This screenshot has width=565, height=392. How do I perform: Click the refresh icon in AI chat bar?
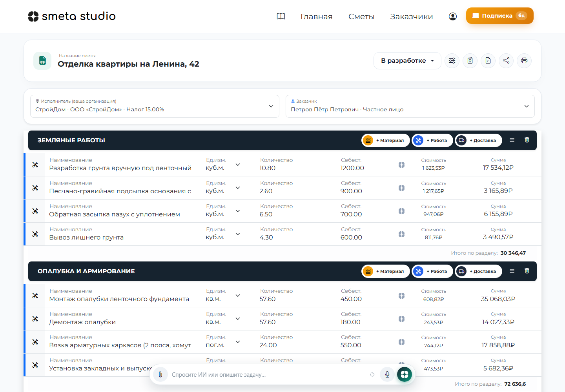coord(372,375)
